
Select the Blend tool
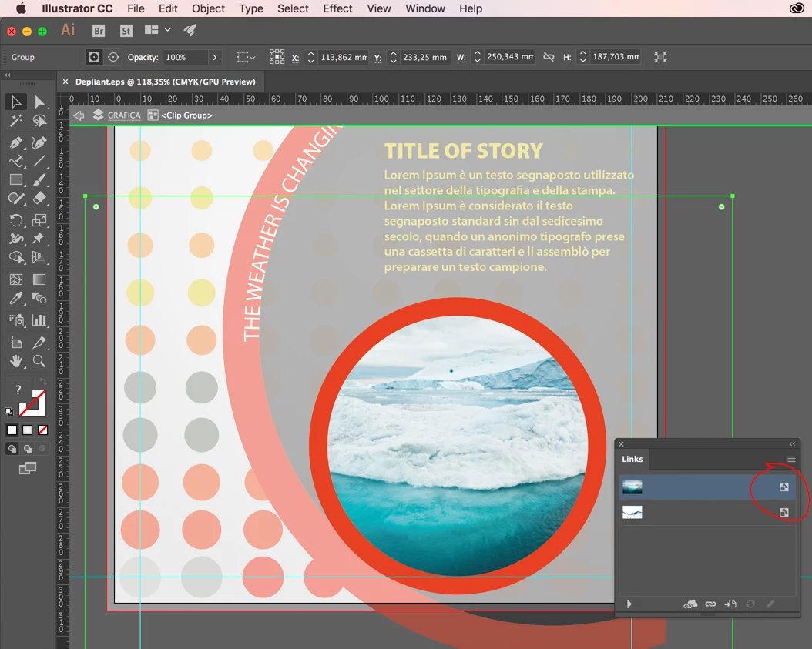[x=39, y=298]
